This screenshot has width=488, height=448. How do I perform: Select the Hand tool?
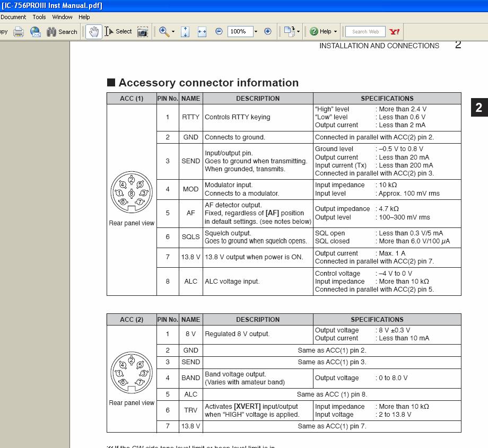94,32
